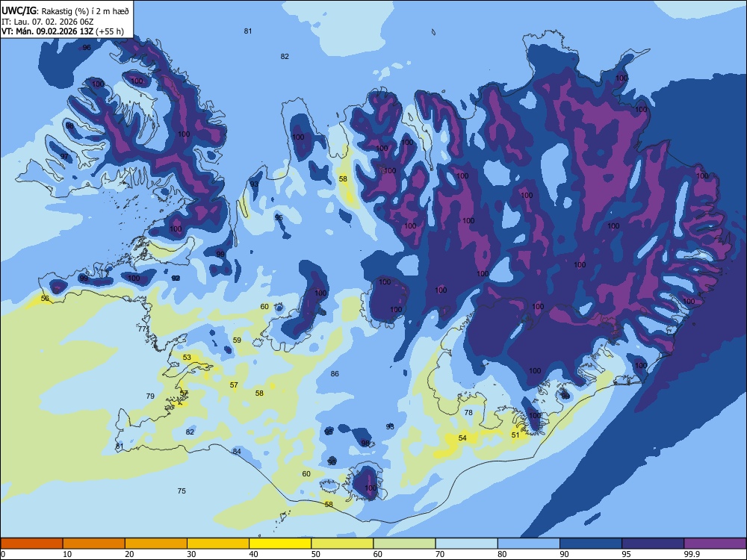Select the medium blue 80–90 legend swatch
This screenshot has height=560, width=747.
click(x=529, y=544)
